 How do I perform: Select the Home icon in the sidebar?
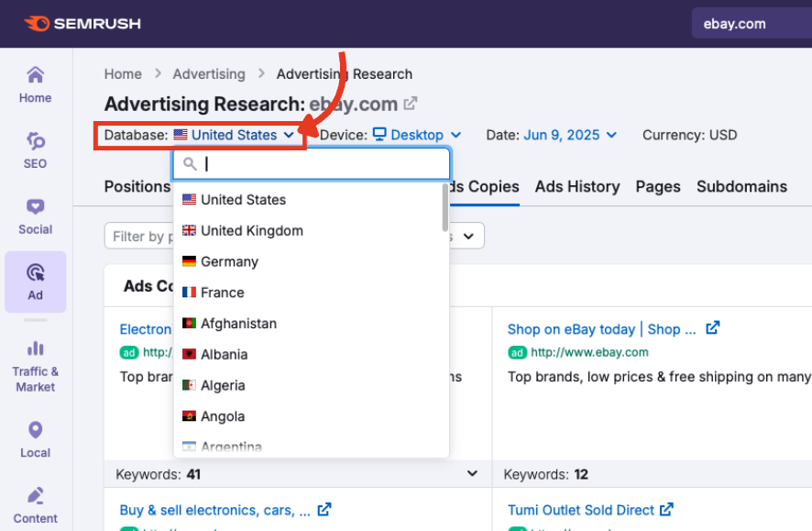[x=35, y=83]
